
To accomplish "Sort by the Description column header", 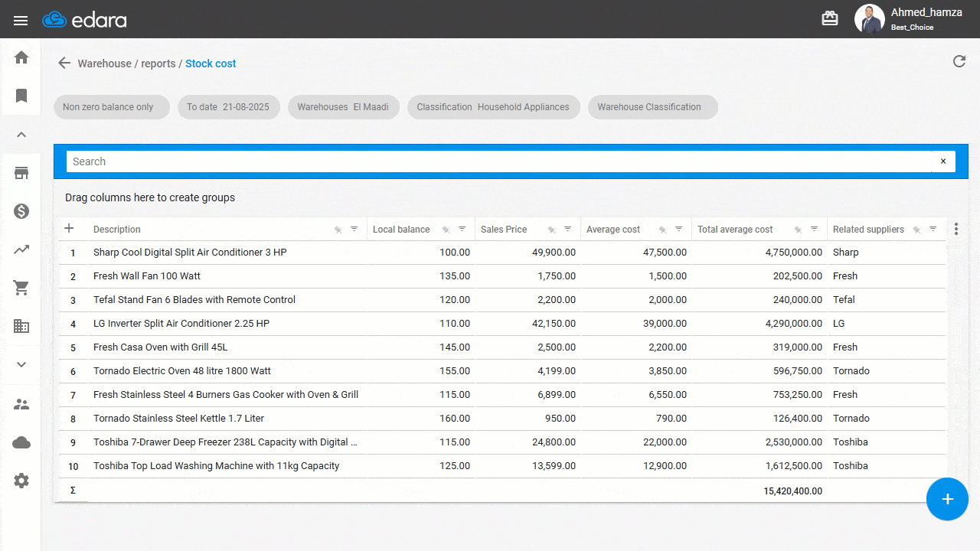I will [x=117, y=230].
